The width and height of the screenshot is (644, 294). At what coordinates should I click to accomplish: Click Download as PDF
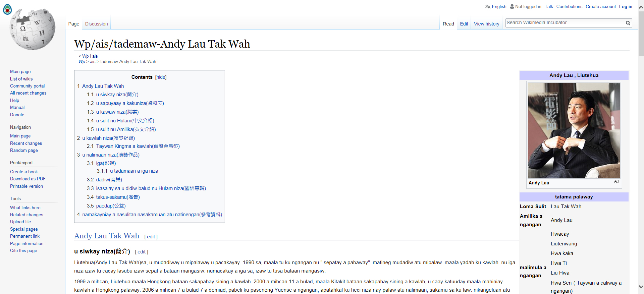28,179
